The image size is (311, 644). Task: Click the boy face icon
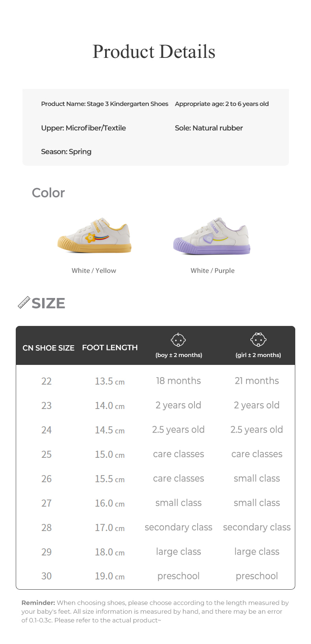tap(178, 339)
